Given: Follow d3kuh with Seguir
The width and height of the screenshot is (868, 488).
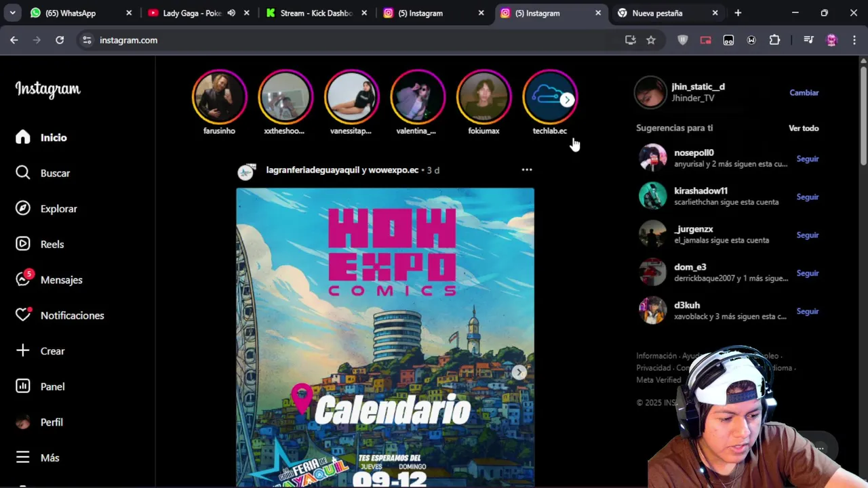Looking at the screenshot, I should (x=808, y=311).
